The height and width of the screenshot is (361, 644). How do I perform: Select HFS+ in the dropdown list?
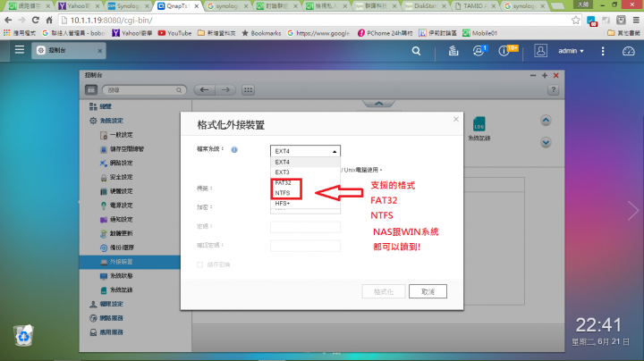[305, 204]
